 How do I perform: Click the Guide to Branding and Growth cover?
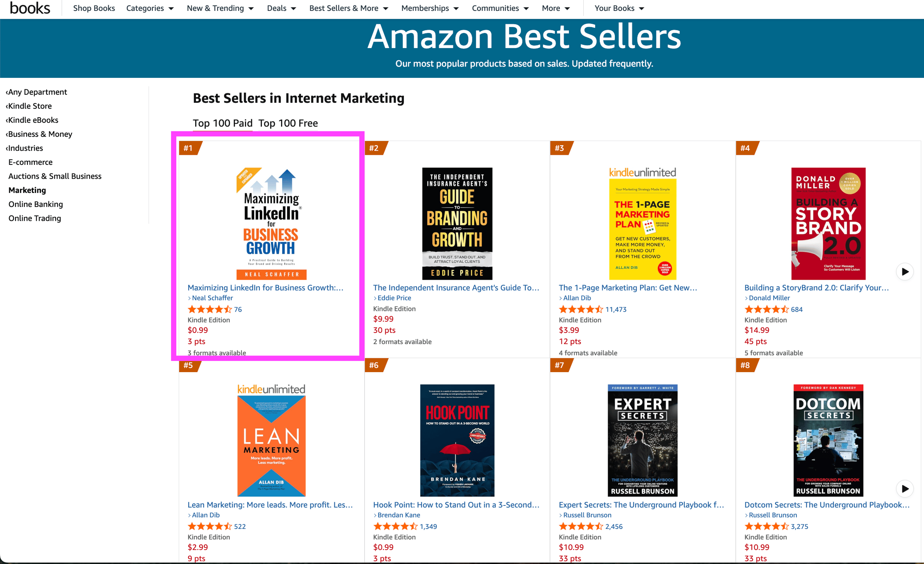(x=457, y=223)
